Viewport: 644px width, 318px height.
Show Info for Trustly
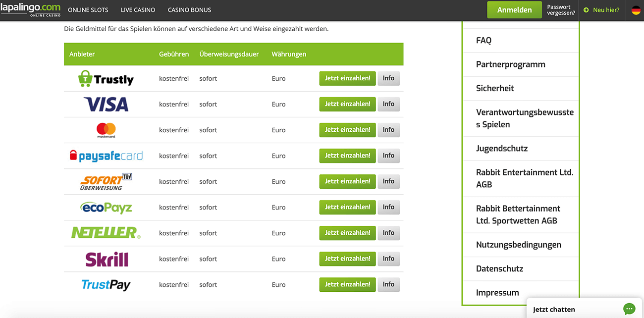click(388, 78)
